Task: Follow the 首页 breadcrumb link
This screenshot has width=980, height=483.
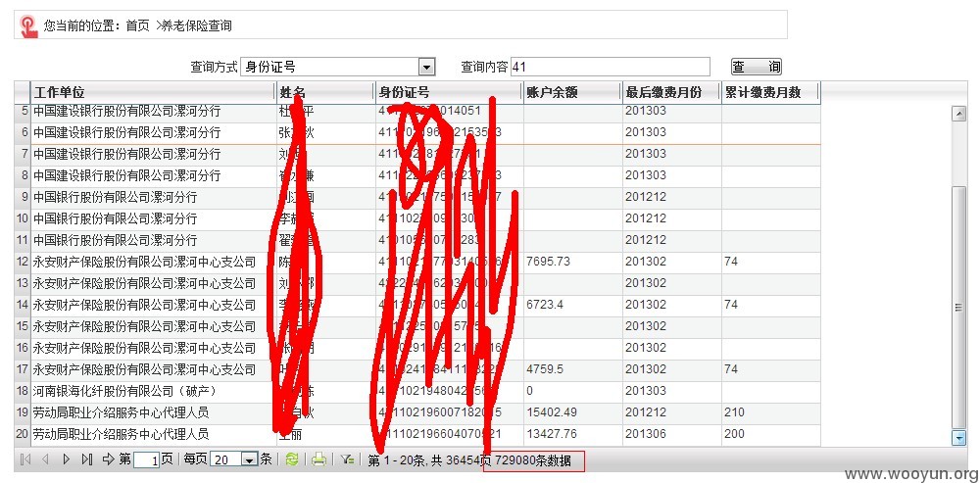Action: click(137, 25)
